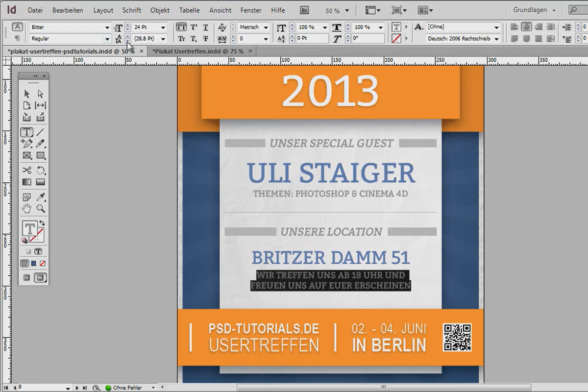
Task: Select the Gap tool
Action: pyautogui.click(x=41, y=105)
